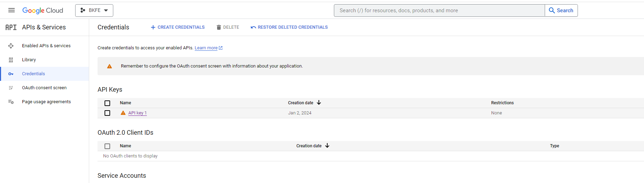Click the Google Cloud logo
Screen dimensions: 644x183
click(x=43, y=10)
